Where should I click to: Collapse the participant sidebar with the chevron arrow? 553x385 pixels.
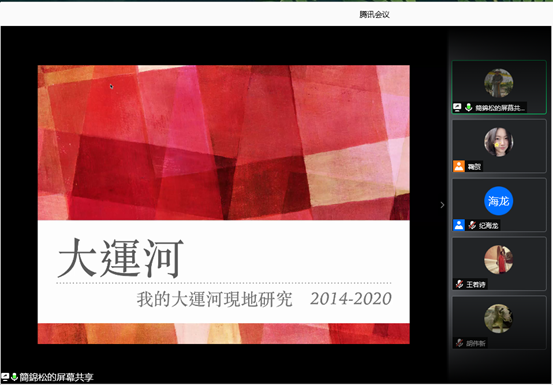(442, 205)
